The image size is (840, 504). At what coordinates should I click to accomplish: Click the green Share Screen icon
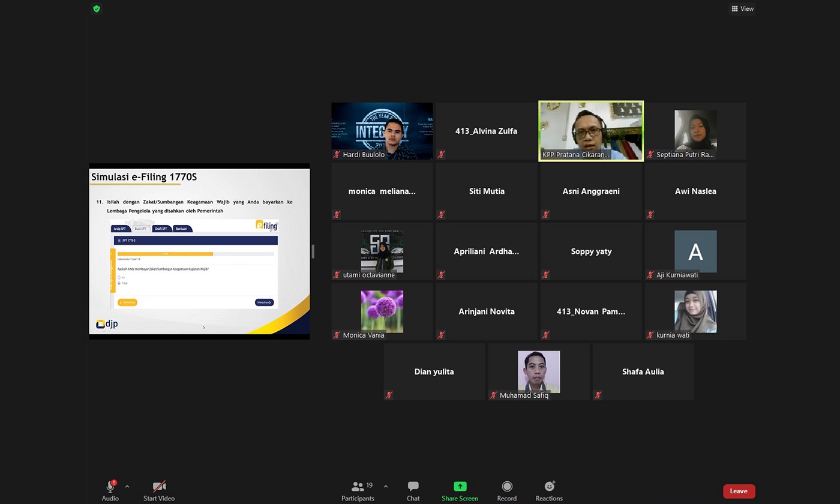click(460, 487)
